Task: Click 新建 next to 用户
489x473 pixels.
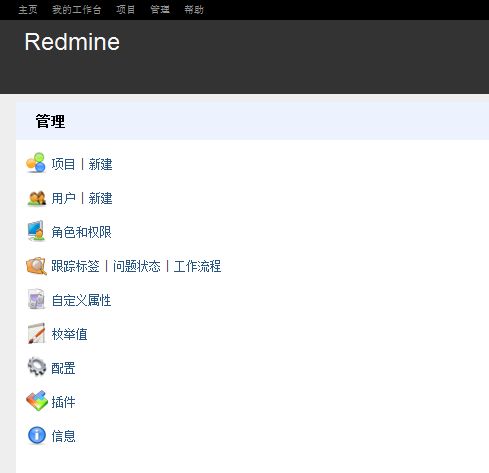Action: (x=100, y=198)
